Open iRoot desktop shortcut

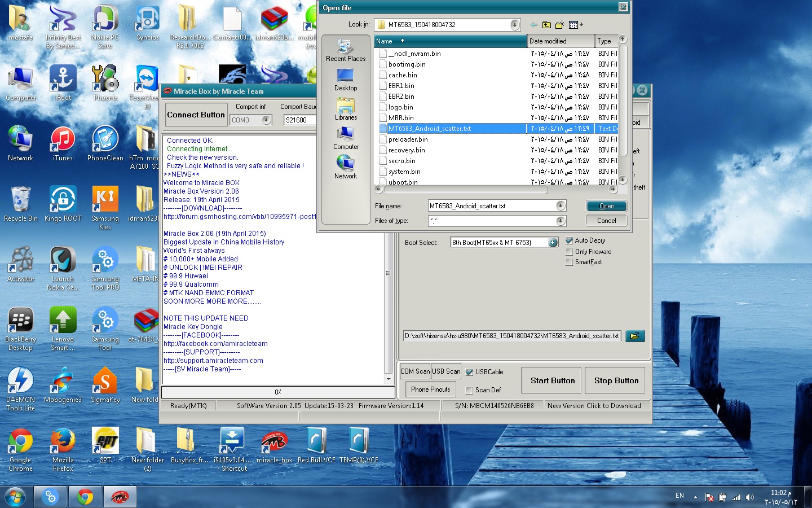[63, 83]
